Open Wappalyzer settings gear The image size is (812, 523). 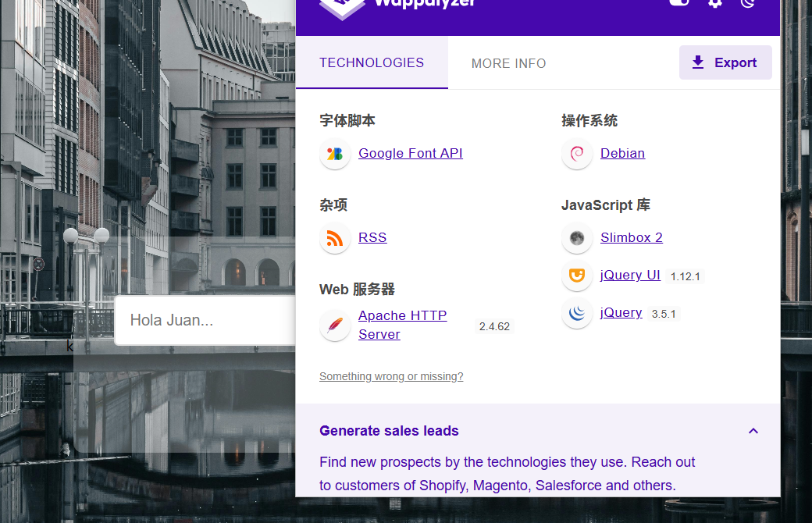[x=715, y=2]
